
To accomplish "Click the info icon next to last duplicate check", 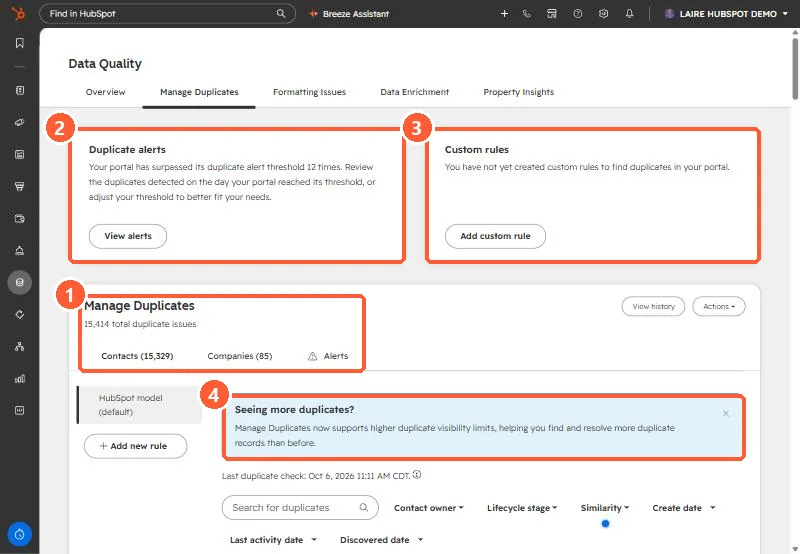I will pyautogui.click(x=417, y=475).
